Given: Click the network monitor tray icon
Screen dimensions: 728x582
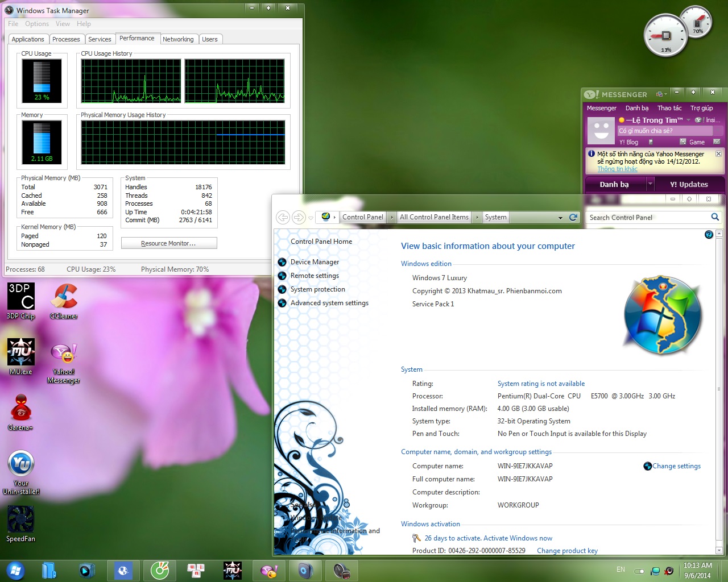Looking at the screenshot, I should 655,571.
